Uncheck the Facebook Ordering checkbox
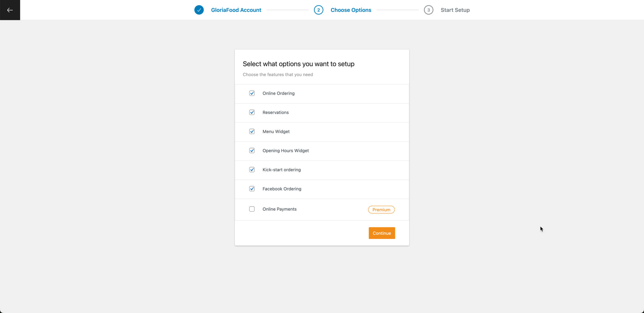This screenshot has width=644, height=313. pyautogui.click(x=252, y=189)
